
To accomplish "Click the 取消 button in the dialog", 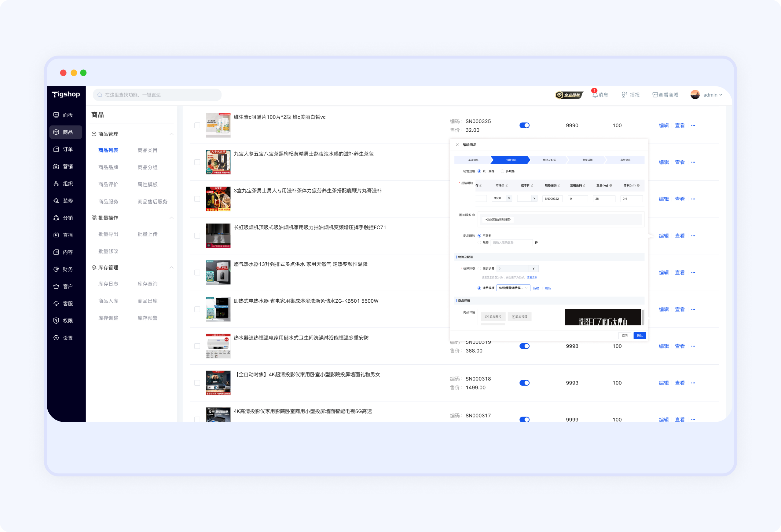I will tap(624, 336).
